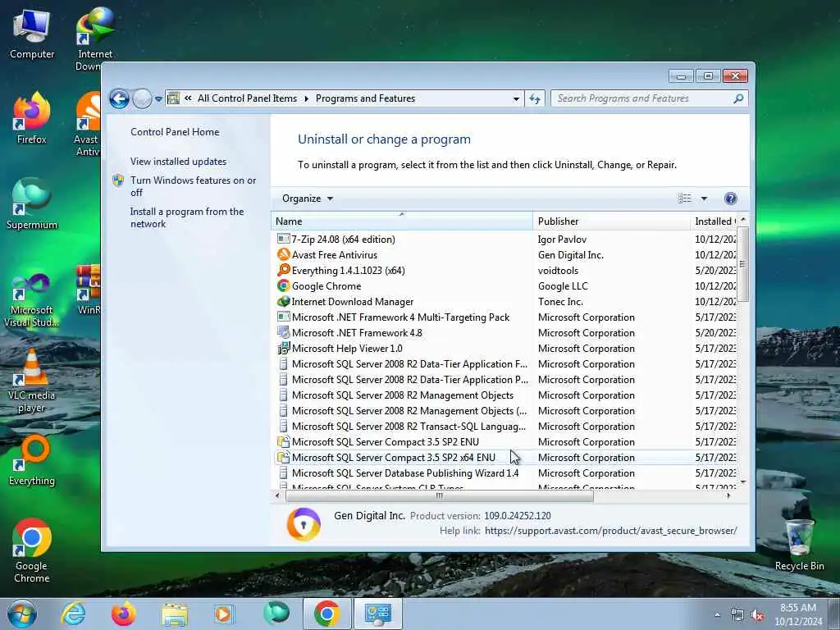Open the Organize menu
Screen dimensions: 840x630
tap(308, 199)
